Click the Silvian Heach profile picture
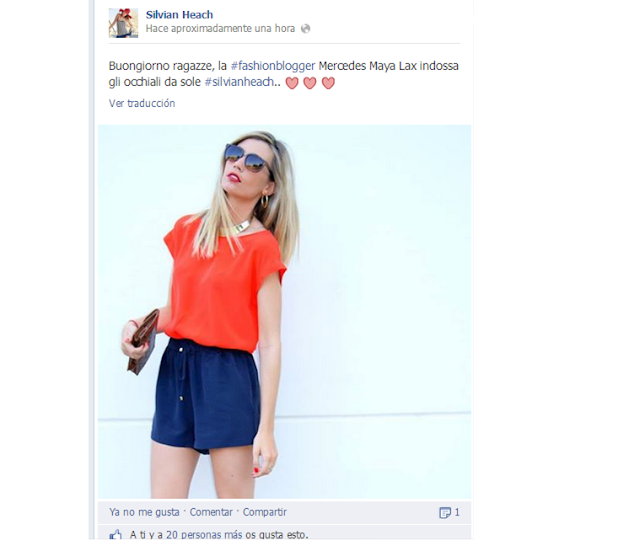This screenshot has height=541, width=640. 123,23
